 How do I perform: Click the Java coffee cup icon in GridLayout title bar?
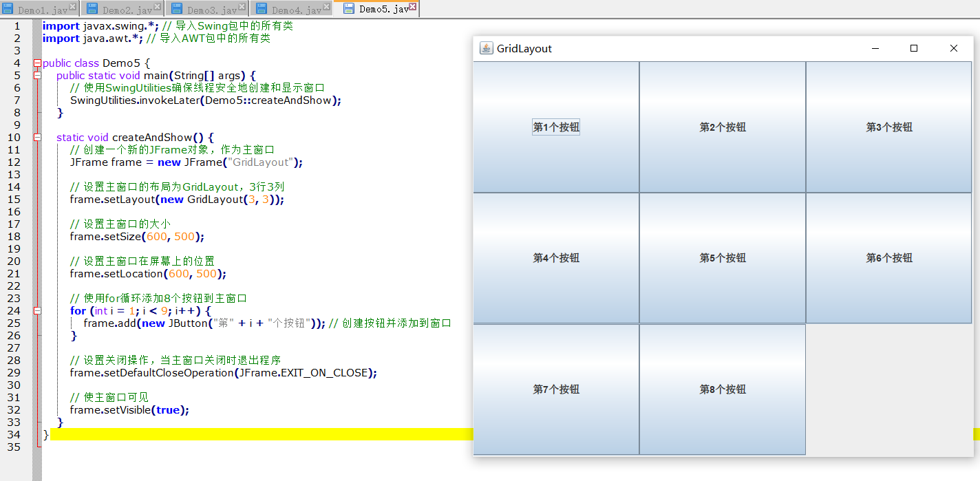[487, 48]
